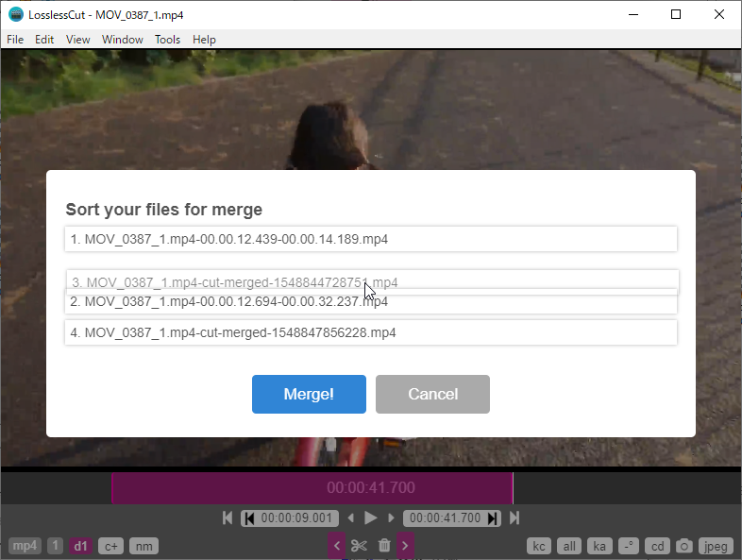Screen dimensions: 742x560
Task: Select file 1 ending 00.00.14.189.mp4
Action: click(x=371, y=239)
